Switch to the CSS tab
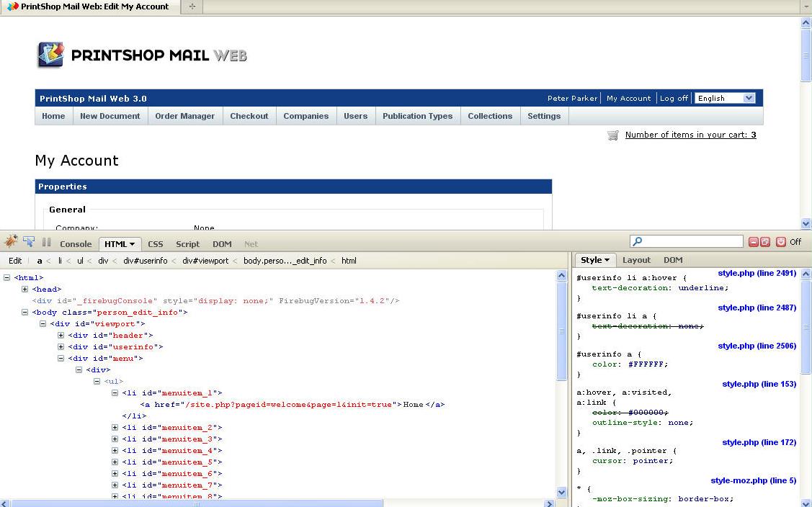This screenshot has width=812, height=507. pyautogui.click(x=156, y=244)
